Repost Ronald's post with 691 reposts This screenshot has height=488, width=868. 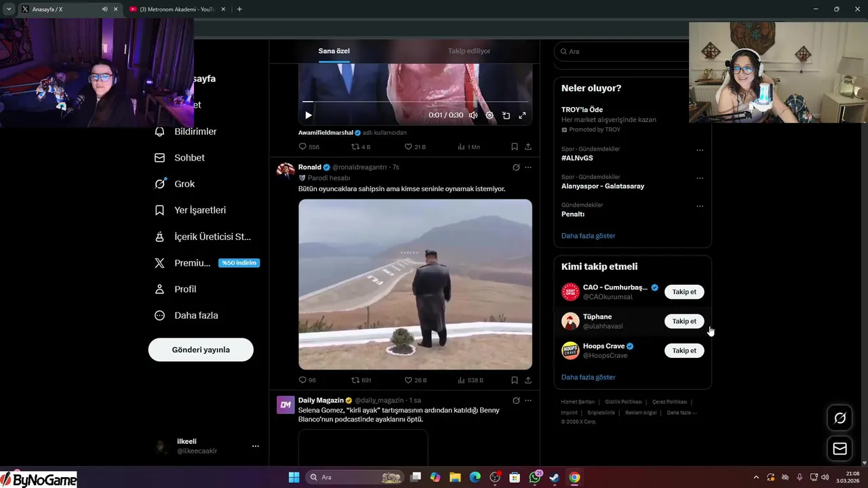click(x=361, y=380)
